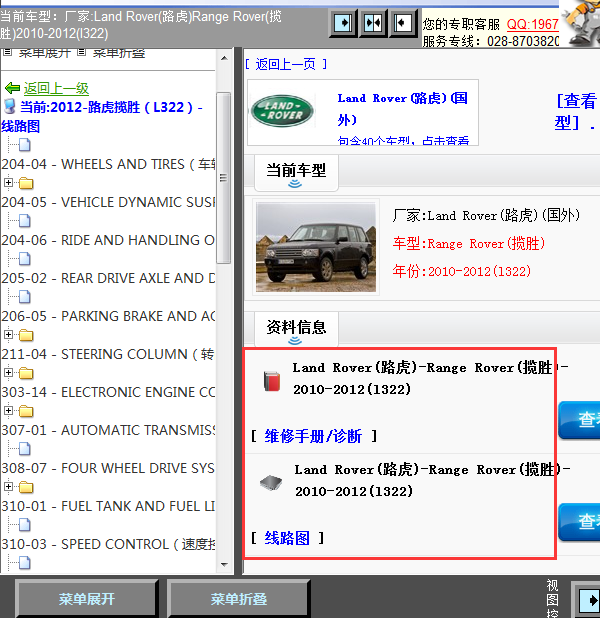
Task: Click the page icon above 310-03 SPEED CONTROL
Action: (x=25, y=525)
